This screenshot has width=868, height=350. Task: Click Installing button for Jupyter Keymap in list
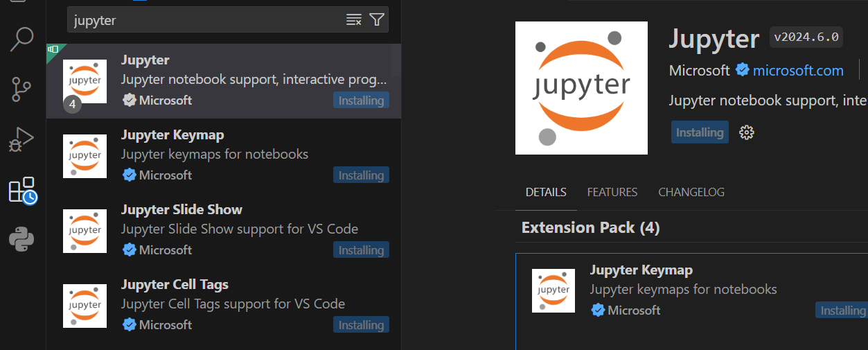[361, 175]
